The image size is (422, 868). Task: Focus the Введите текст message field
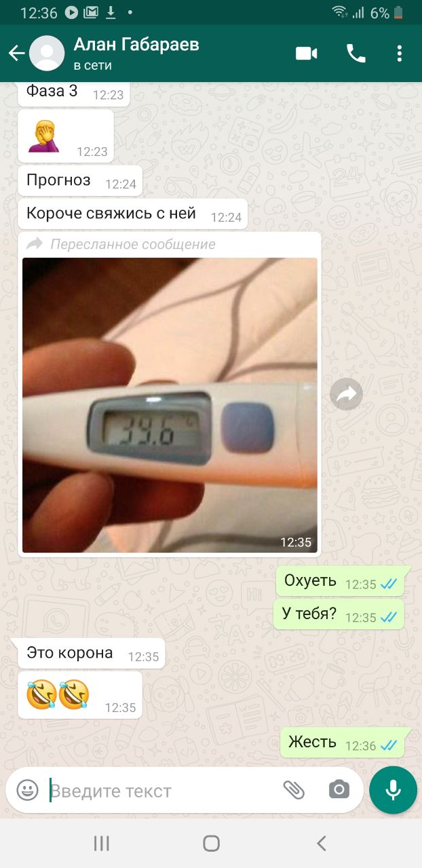[x=163, y=791]
